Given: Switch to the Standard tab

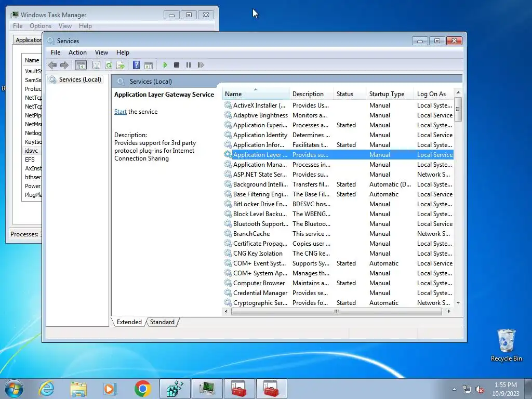Looking at the screenshot, I should tap(162, 322).
